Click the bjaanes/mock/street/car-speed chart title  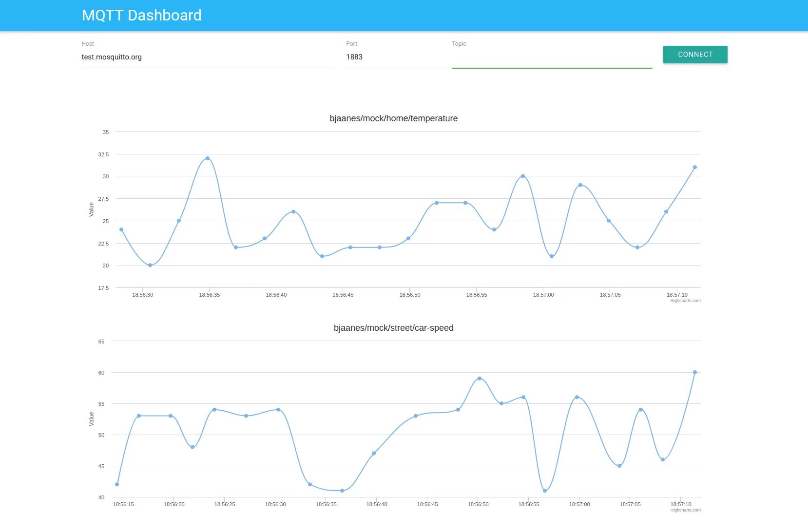tap(393, 328)
